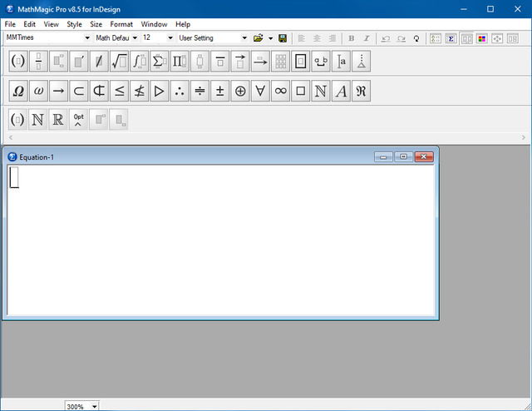Screen dimensions: 532x411
Task: Insert infinity symbol from the palette
Action: pyautogui.click(x=281, y=91)
